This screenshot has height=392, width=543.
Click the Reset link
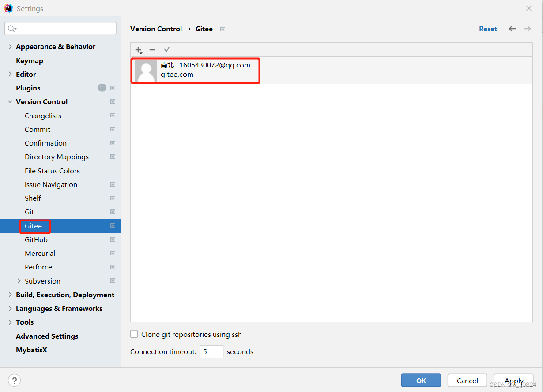click(x=488, y=29)
